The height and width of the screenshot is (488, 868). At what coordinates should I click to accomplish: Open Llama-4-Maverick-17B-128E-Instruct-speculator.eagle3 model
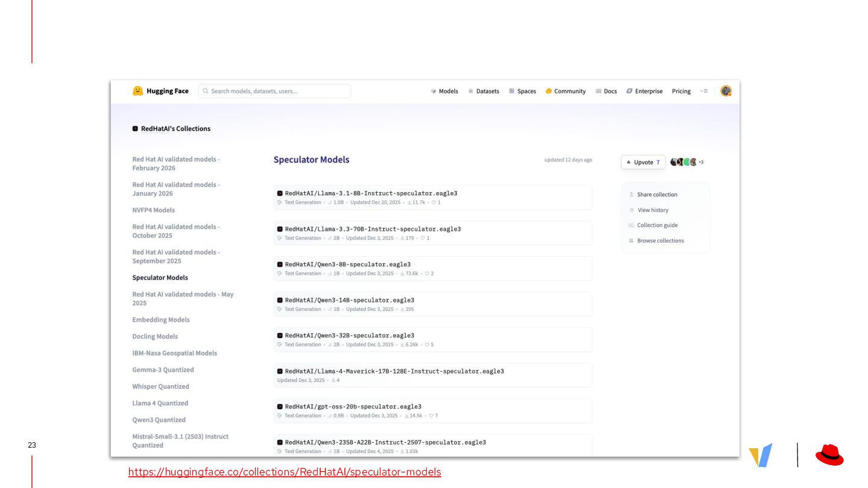433,375
